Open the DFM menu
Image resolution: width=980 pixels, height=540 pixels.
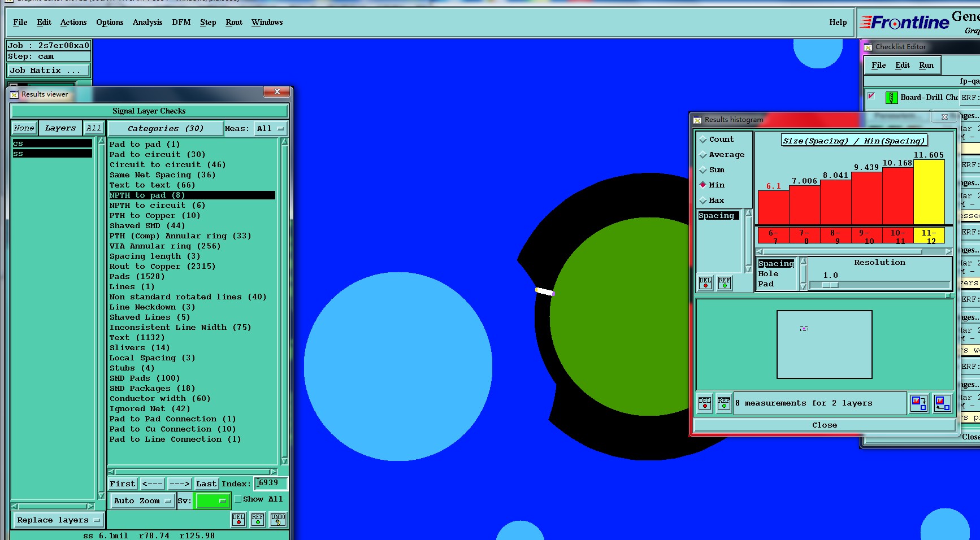(181, 23)
